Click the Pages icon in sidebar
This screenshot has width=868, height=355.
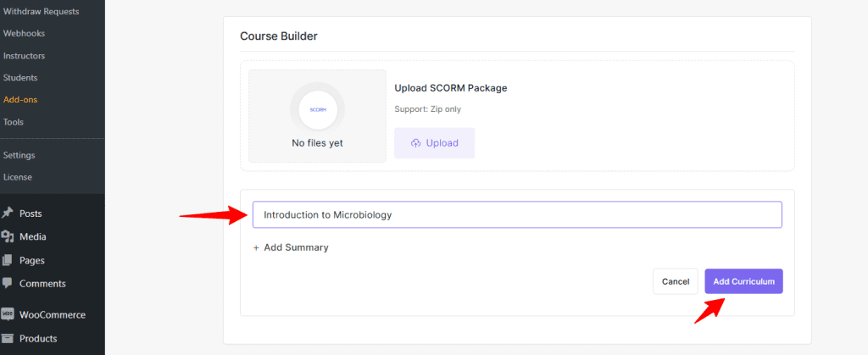[x=8, y=260]
